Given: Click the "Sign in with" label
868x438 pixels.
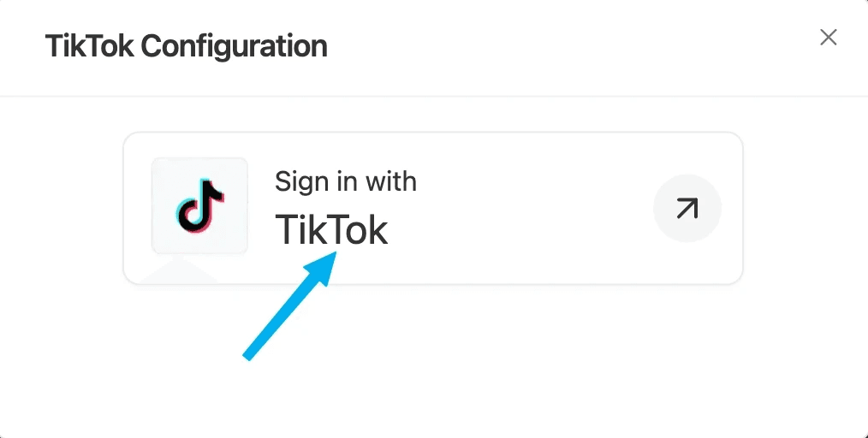Looking at the screenshot, I should (345, 181).
